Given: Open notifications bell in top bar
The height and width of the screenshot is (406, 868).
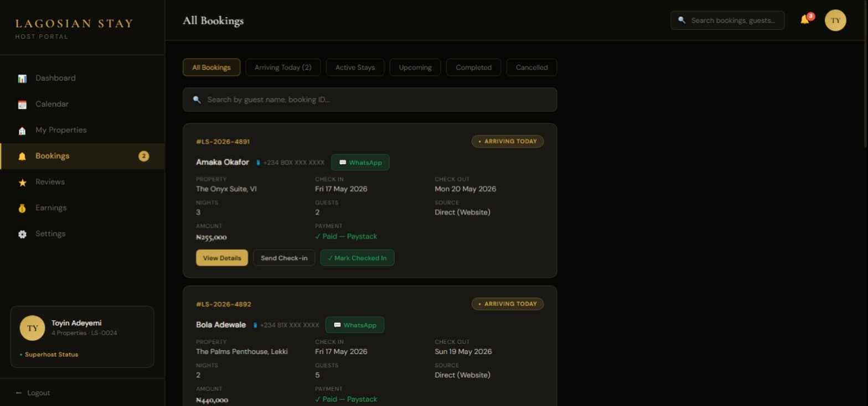Looking at the screenshot, I should [805, 20].
